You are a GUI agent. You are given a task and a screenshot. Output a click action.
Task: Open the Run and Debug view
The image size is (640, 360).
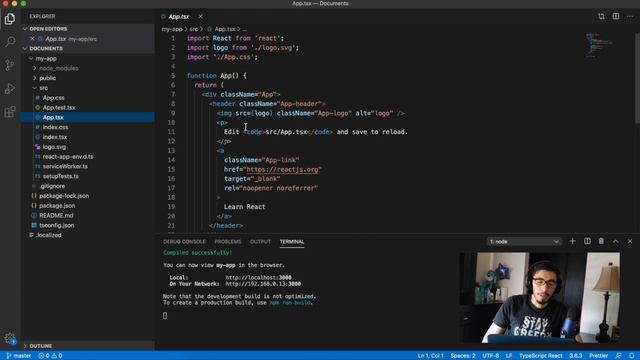tap(10, 88)
